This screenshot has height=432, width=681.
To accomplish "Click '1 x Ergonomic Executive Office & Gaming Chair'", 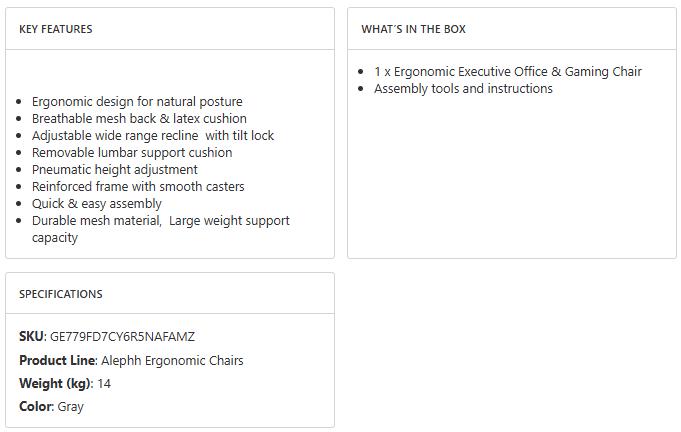I will (x=508, y=71).
